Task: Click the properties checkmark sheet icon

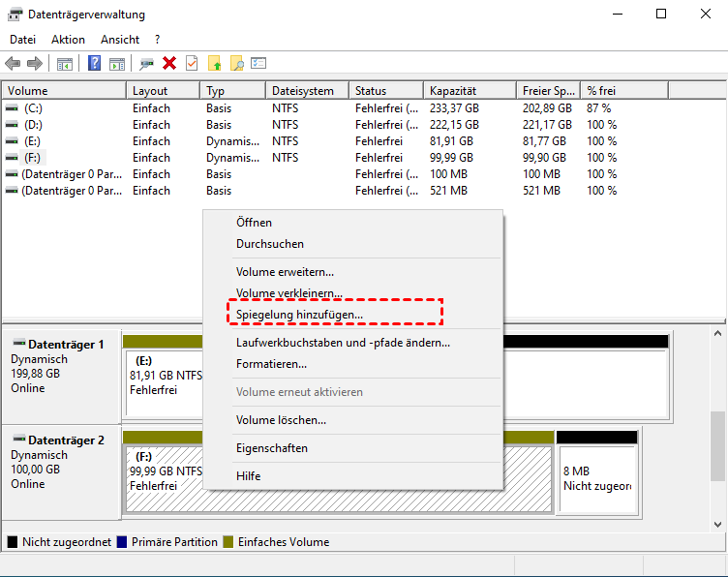Action: [x=192, y=63]
